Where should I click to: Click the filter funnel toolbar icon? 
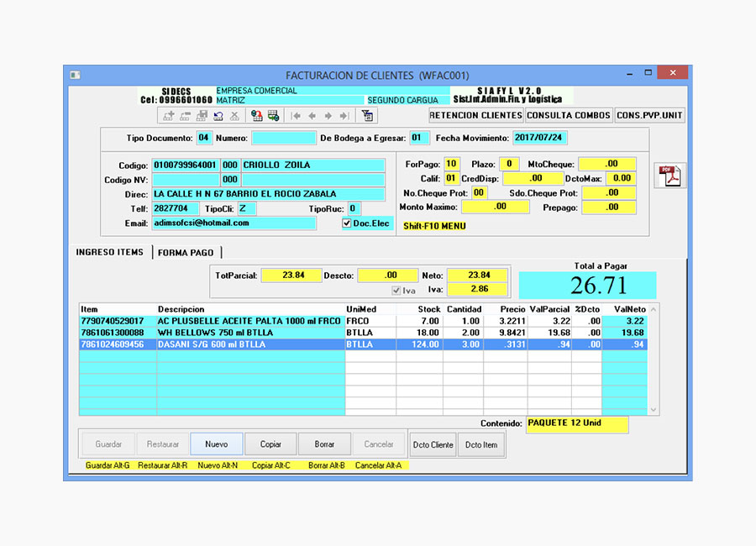368,116
